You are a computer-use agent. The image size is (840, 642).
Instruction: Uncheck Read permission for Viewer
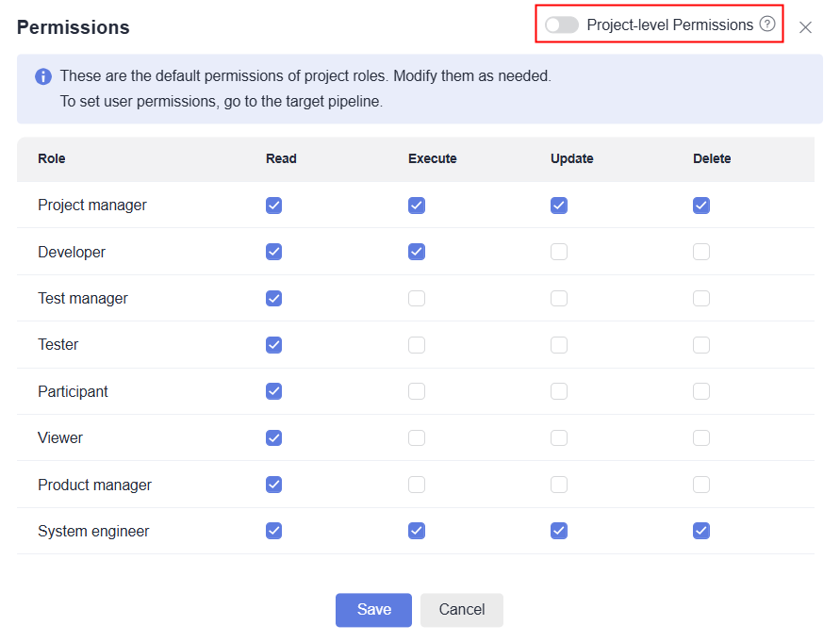pos(273,437)
